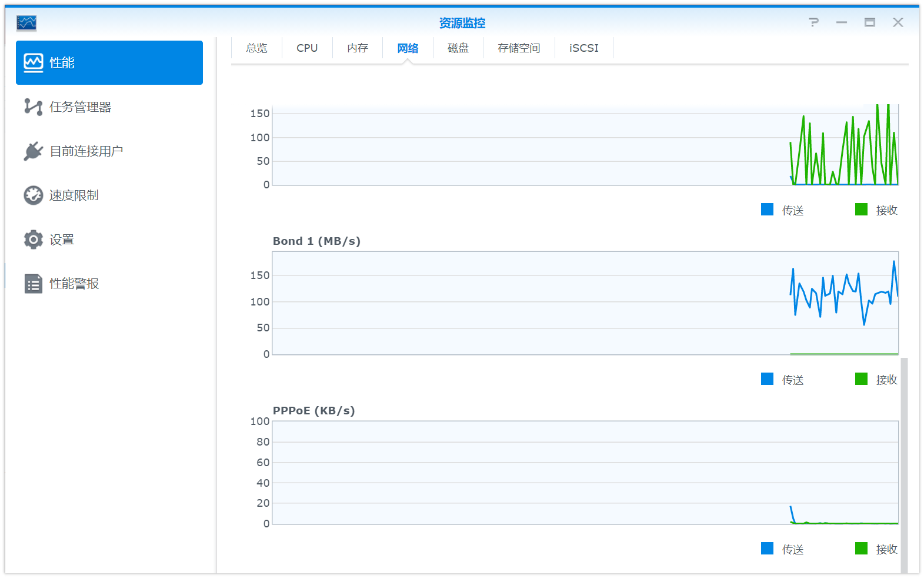Click blue 传送 swatch under Bond 1 chart
This screenshot has width=924, height=578.
pos(767,379)
